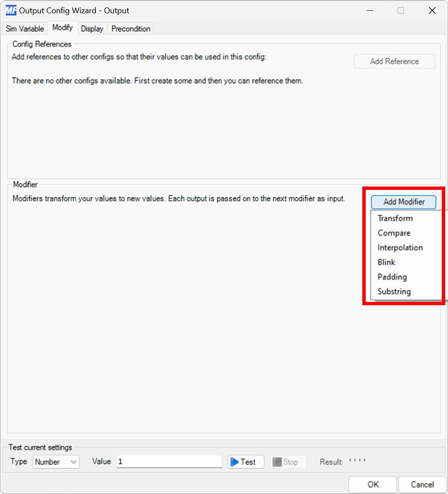Click the Test button to run settings

pos(245,462)
